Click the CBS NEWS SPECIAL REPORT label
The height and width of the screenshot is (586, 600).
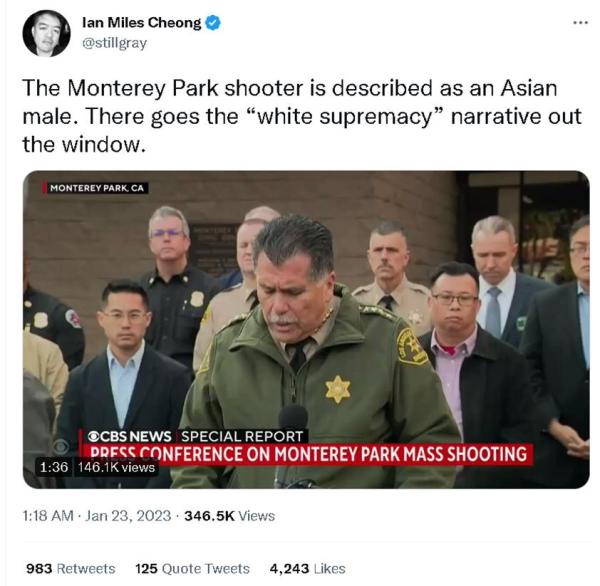[195, 436]
